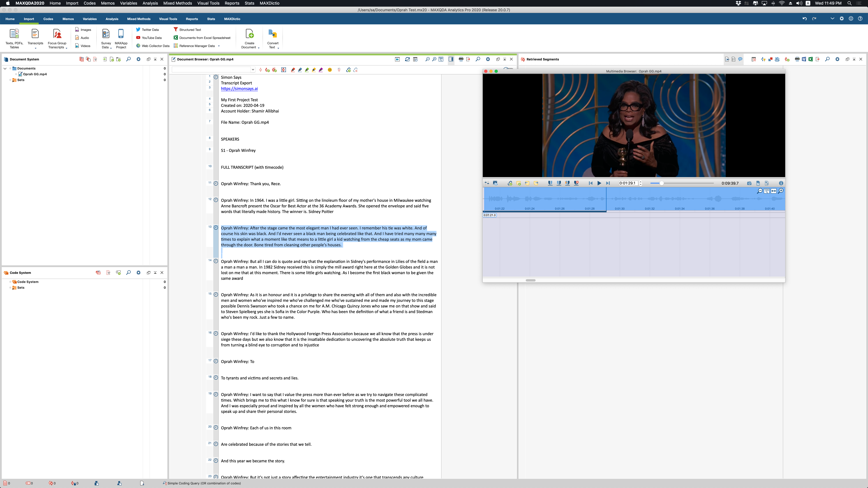Toggle the Multimedia Browser video icon
This screenshot has width=868, height=488.
(397, 59)
